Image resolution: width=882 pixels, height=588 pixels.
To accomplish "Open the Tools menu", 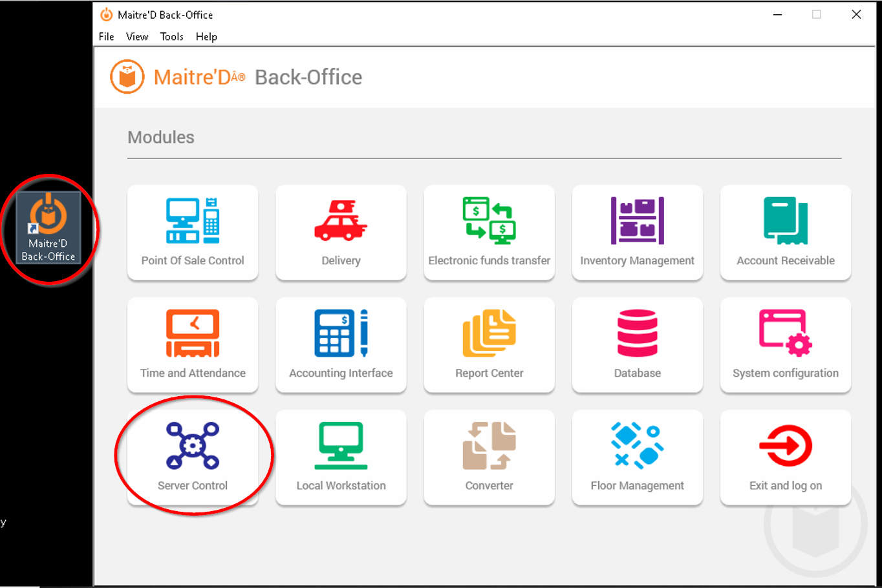I will (172, 37).
